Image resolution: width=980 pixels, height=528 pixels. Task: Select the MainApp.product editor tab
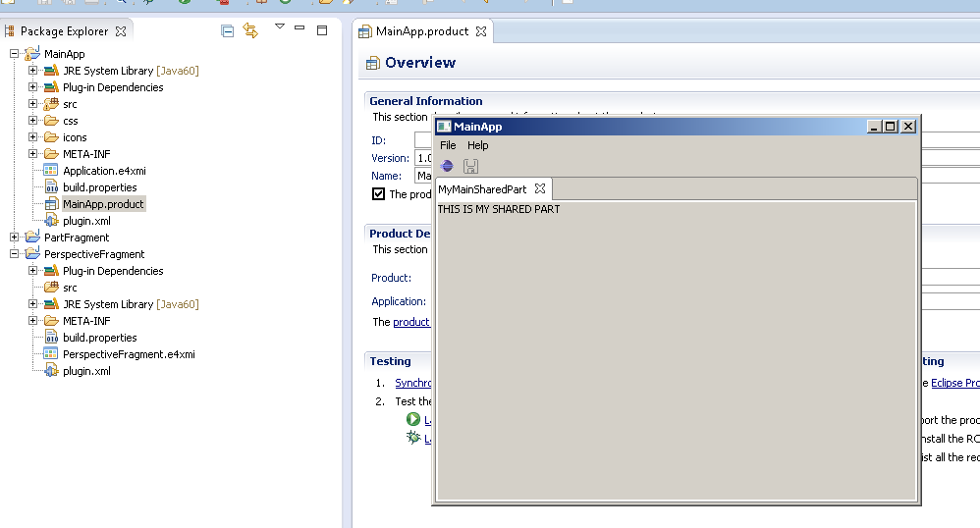(x=421, y=31)
